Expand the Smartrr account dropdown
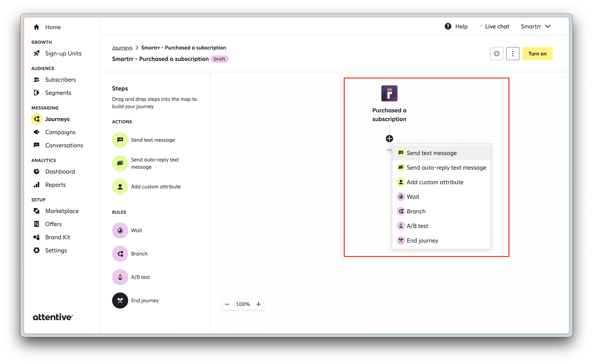593x364 pixels. (536, 26)
